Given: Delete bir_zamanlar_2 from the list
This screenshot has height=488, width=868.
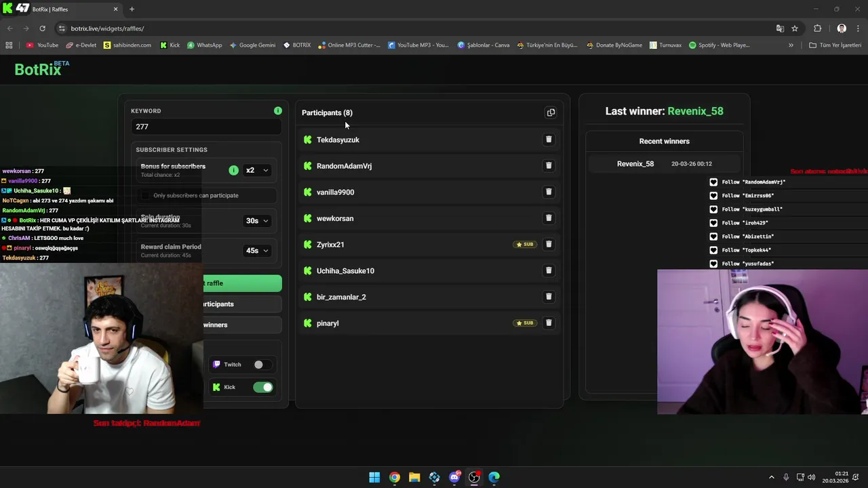Looking at the screenshot, I should (549, 297).
